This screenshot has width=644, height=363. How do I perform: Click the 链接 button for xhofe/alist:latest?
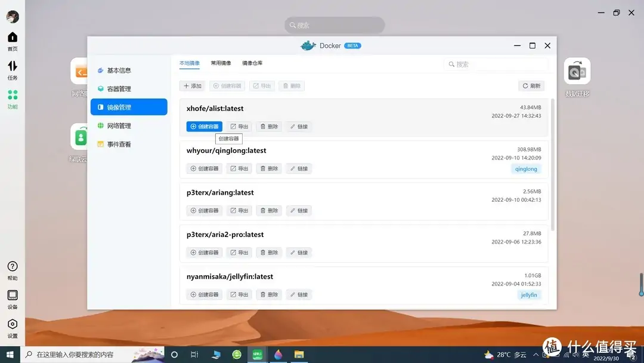coord(298,126)
